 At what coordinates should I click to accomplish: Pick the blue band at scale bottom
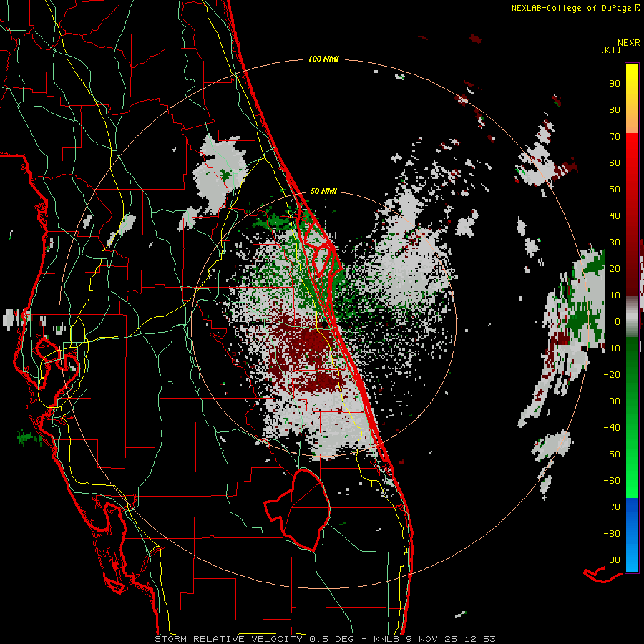click(632, 535)
